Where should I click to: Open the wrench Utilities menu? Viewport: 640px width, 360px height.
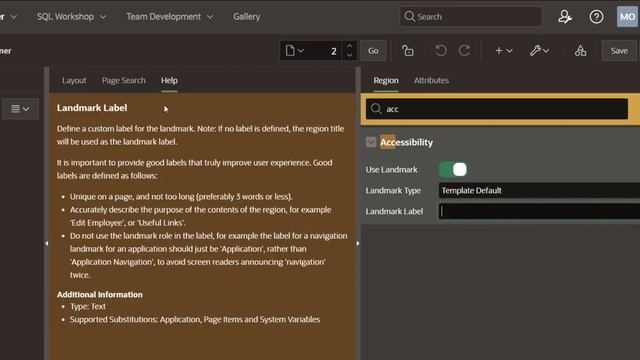pos(539,51)
